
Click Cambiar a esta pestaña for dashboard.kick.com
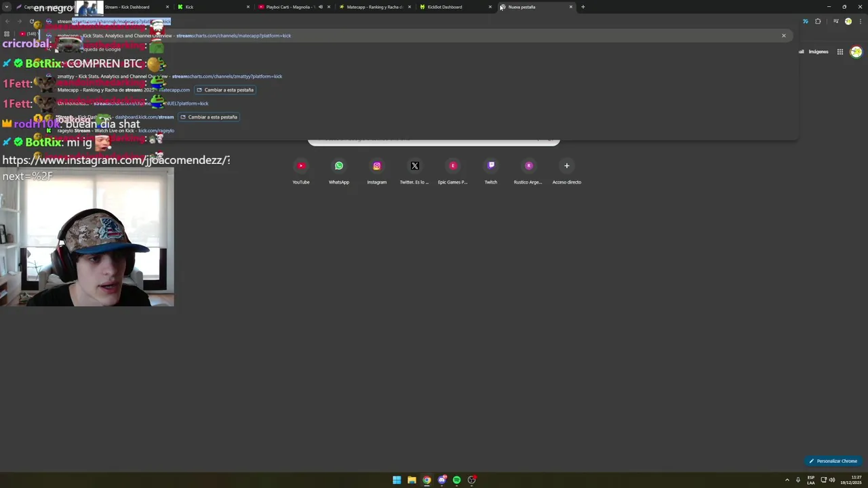[209, 117]
